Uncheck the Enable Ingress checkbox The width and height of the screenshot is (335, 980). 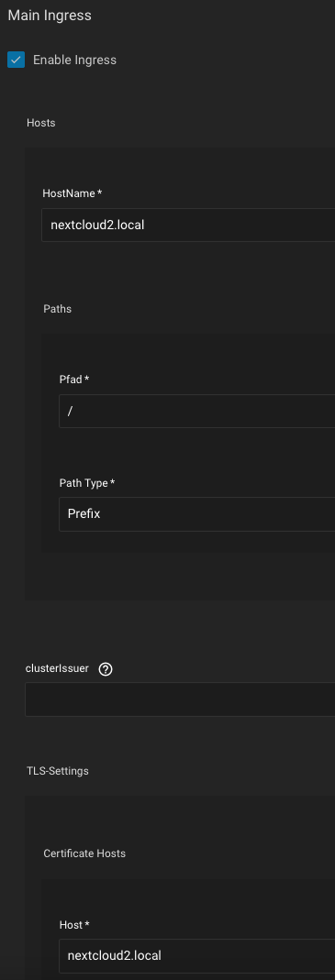[17, 60]
